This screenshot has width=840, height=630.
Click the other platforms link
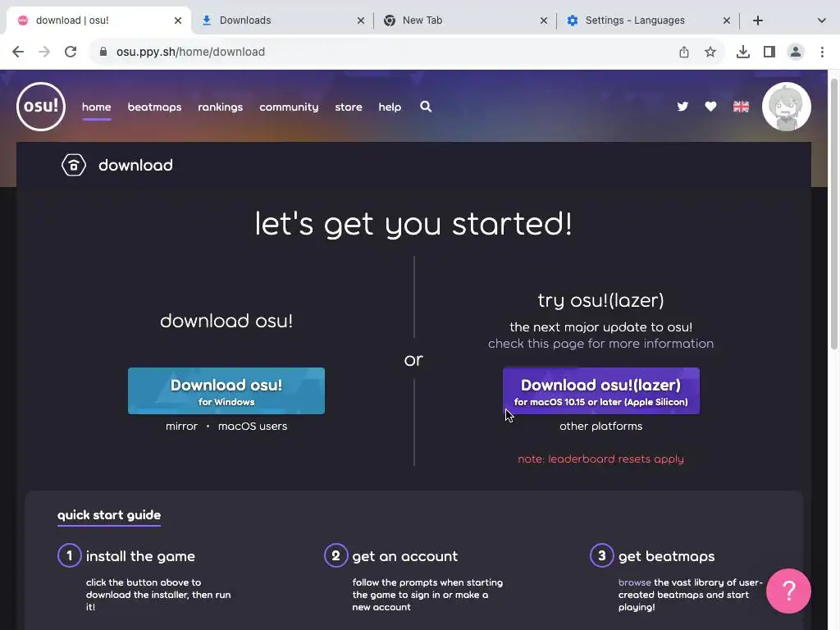[601, 426]
